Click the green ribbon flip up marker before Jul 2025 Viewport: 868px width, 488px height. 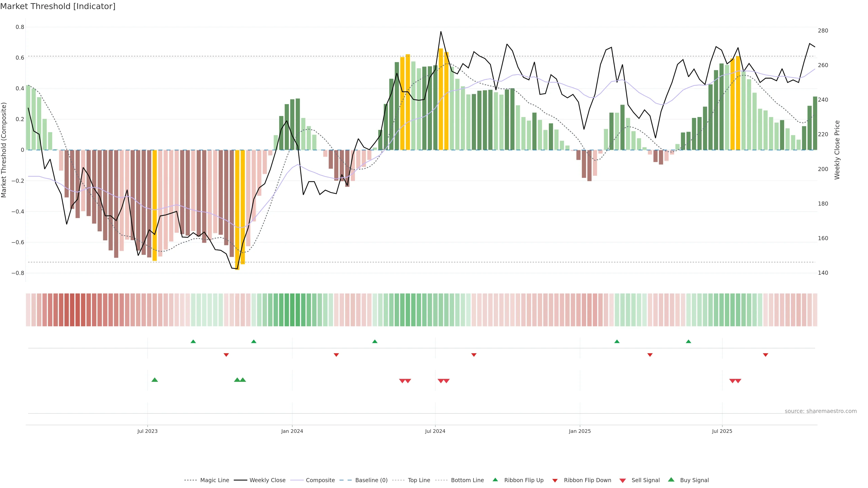(x=688, y=342)
